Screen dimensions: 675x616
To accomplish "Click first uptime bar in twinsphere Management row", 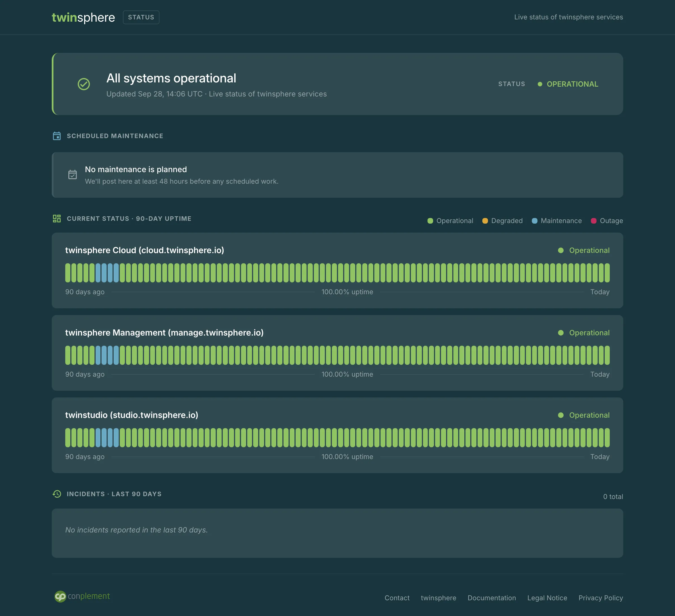I will pyautogui.click(x=68, y=355).
